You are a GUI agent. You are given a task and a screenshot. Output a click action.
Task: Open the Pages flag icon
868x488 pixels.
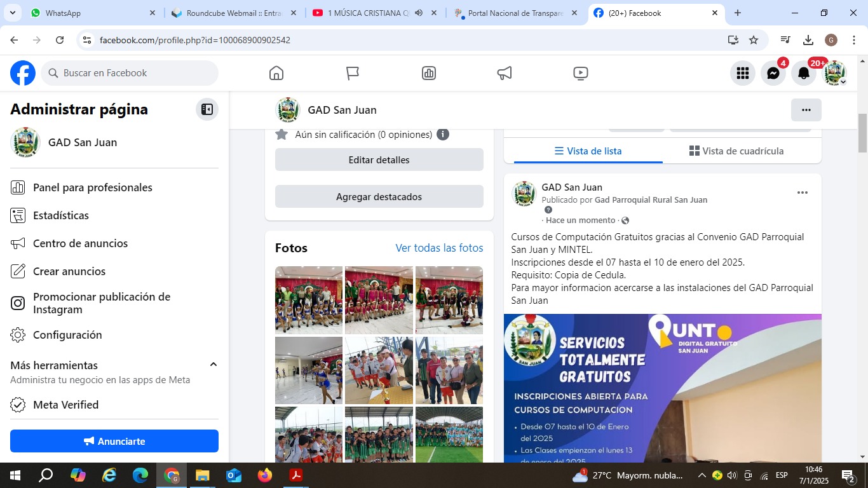coord(353,73)
